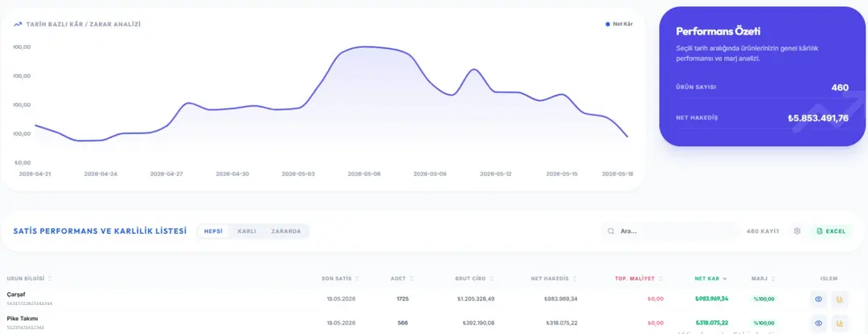Click the Çarşaf product name

[x=16, y=295]
